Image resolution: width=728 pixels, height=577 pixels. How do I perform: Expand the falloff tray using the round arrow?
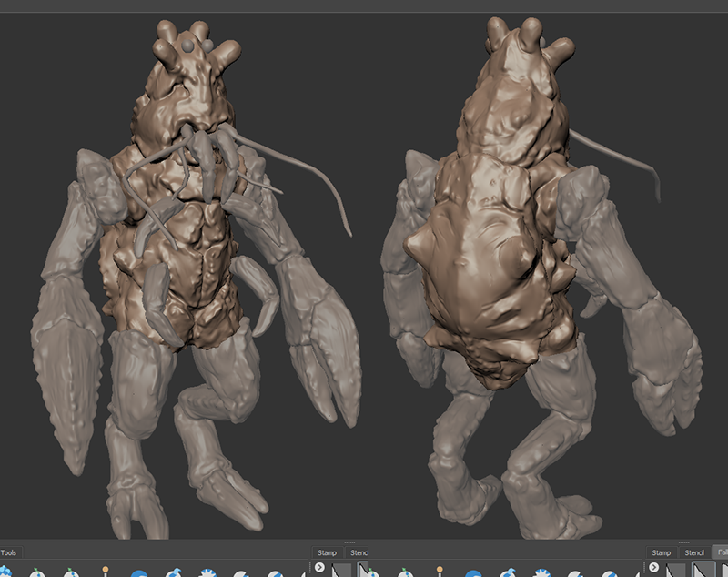point(653,568)
